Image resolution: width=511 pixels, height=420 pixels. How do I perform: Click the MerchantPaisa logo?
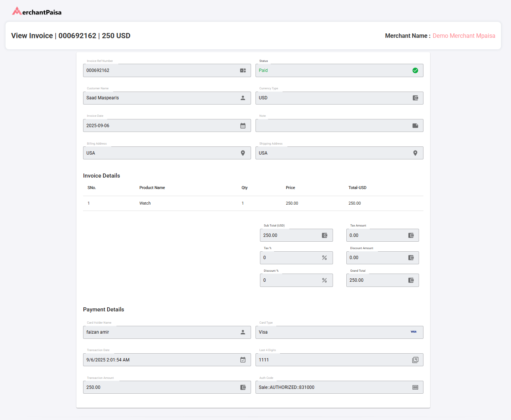tap(37, 11)
